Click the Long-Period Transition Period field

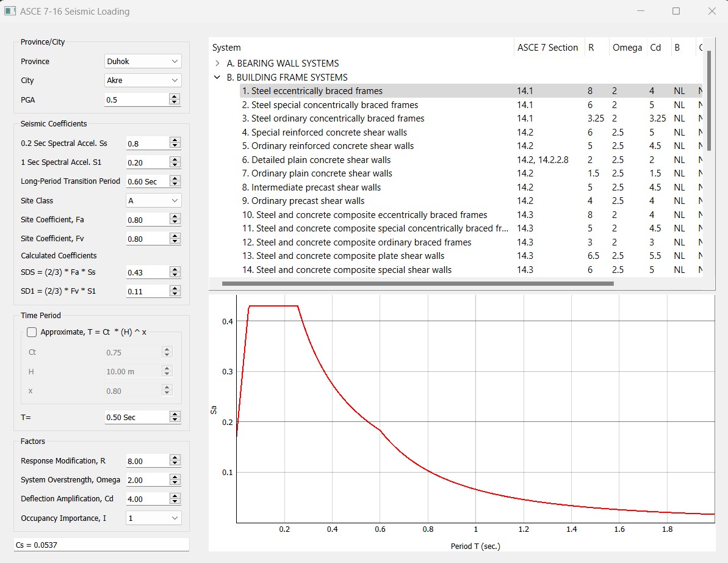[147, 181]
